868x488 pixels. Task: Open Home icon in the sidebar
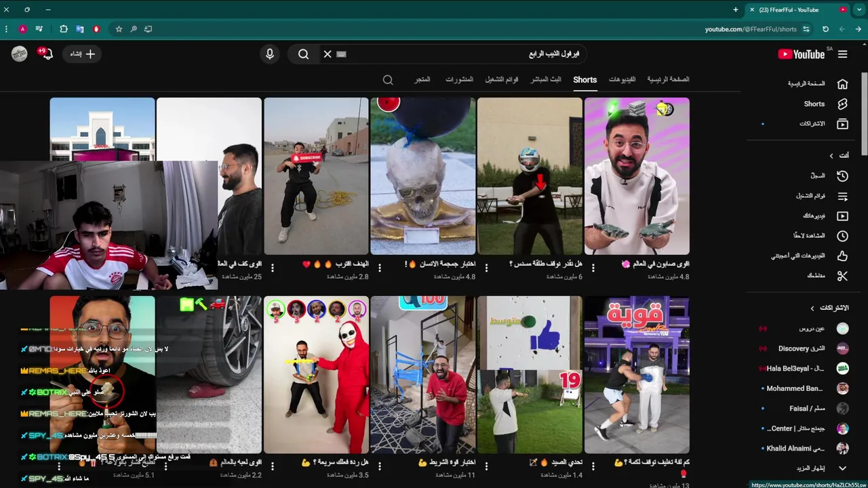pos(842,84)
